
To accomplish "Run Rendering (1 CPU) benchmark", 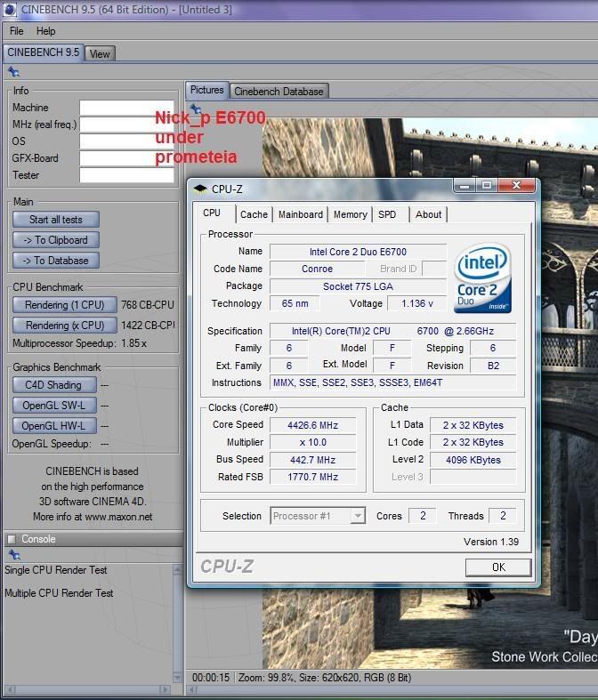I will (x=65, y=305).
